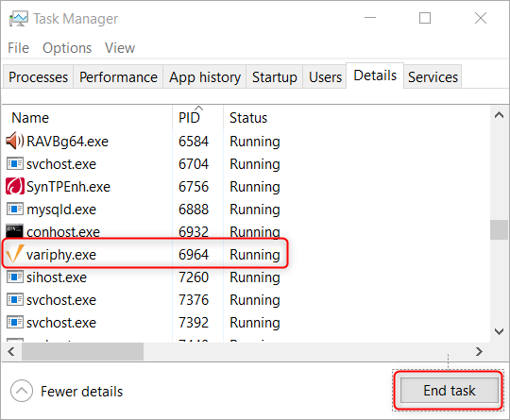Click Running status of RAVBg64.exe
This screenshot has height=420, width=510.
(255, 143)
